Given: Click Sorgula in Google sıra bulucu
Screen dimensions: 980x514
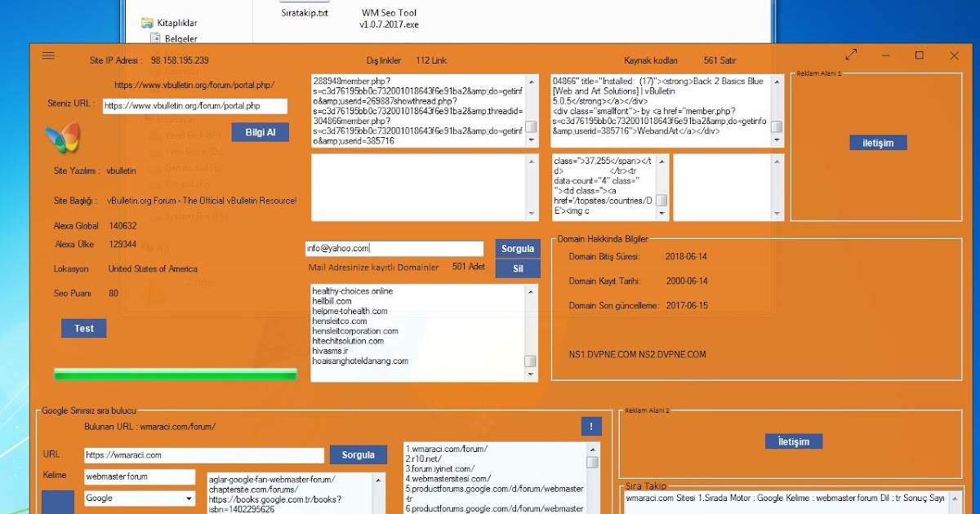Looking at the screenshot, I should pyautogui.click(x=359, y=455).
